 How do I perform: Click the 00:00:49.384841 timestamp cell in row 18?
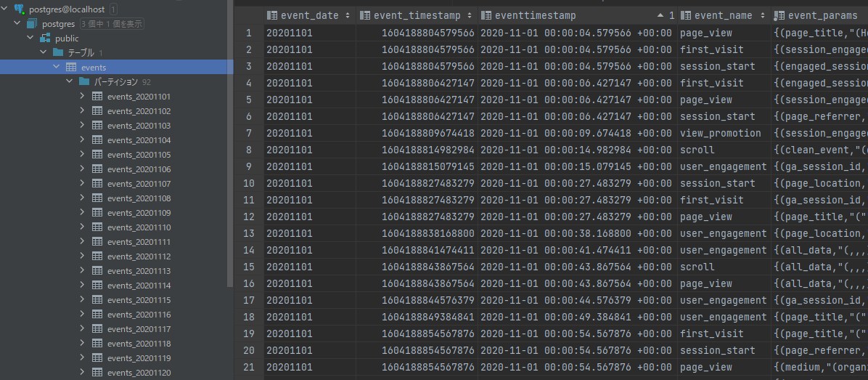(x=578, y=317)
